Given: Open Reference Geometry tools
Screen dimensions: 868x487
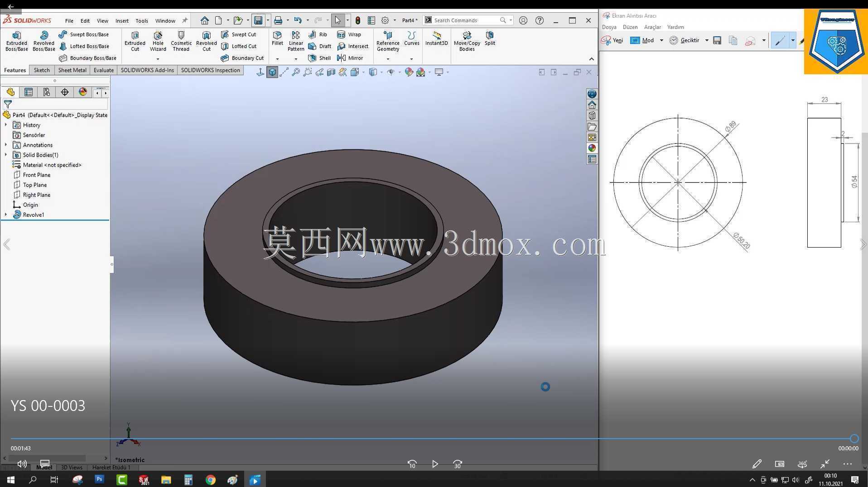Looking at the screenshot, I should pos(388,41).
